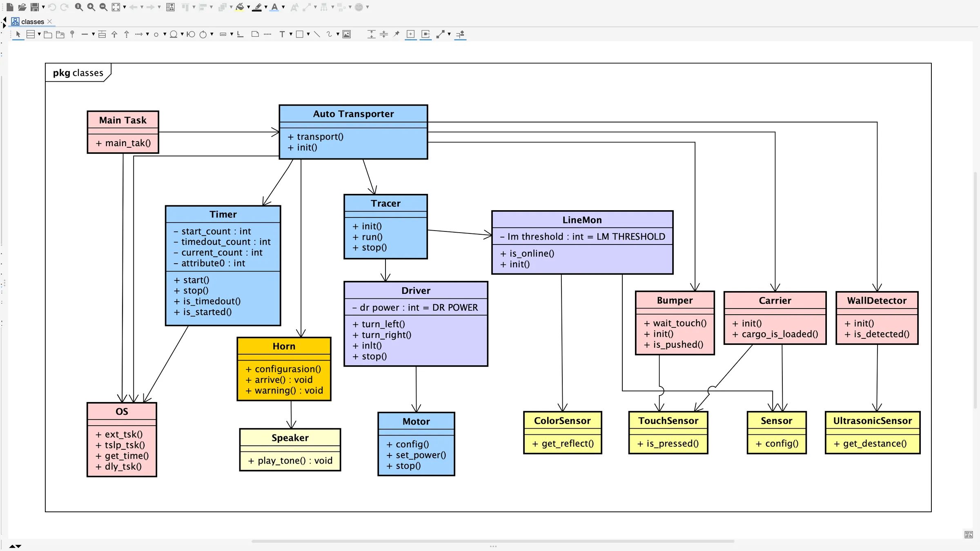Redo the last undone action
Image resolution: width=980 pixels, height=551 pixels.
coord(64,7)
